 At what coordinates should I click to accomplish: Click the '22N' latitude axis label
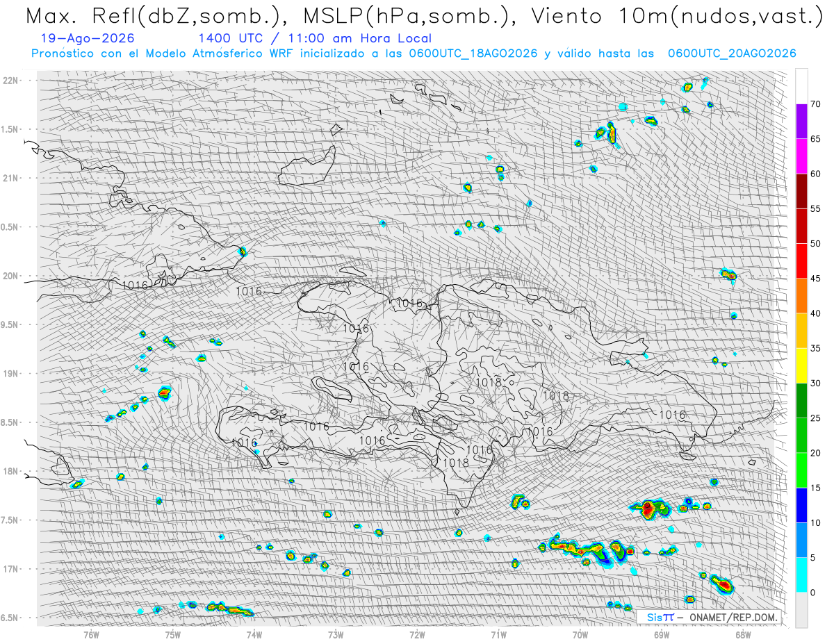10,80
